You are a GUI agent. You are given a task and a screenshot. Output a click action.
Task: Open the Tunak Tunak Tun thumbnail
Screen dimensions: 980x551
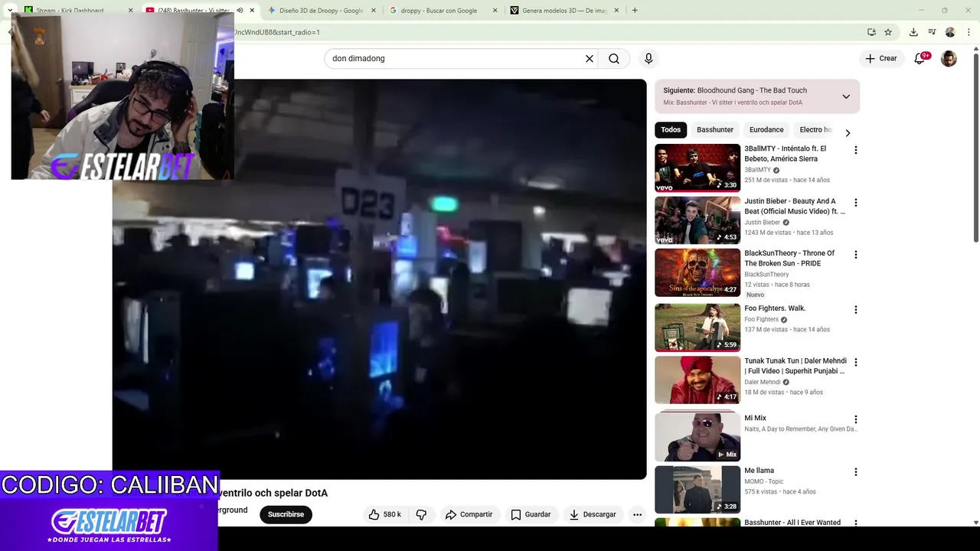697,380
